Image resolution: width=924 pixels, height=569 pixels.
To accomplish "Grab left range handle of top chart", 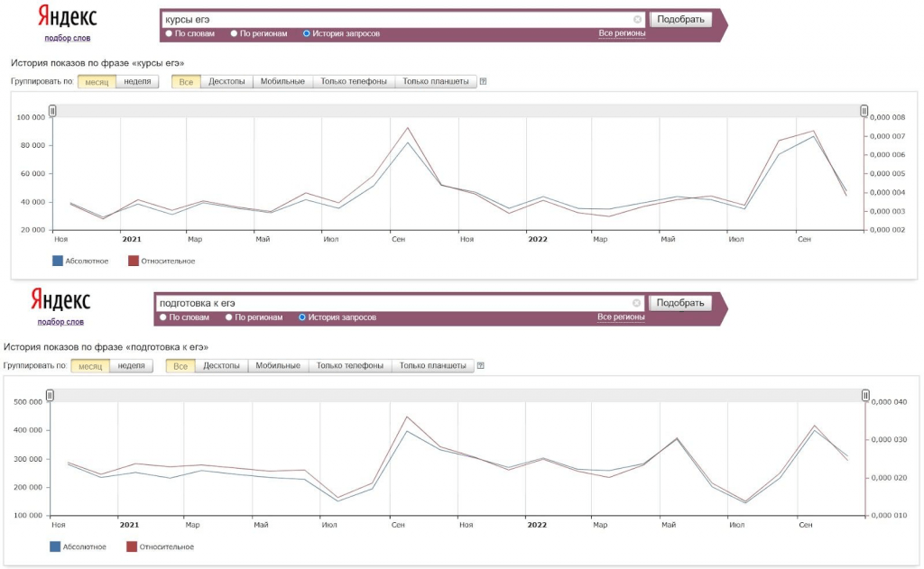I will click(52, 111).
